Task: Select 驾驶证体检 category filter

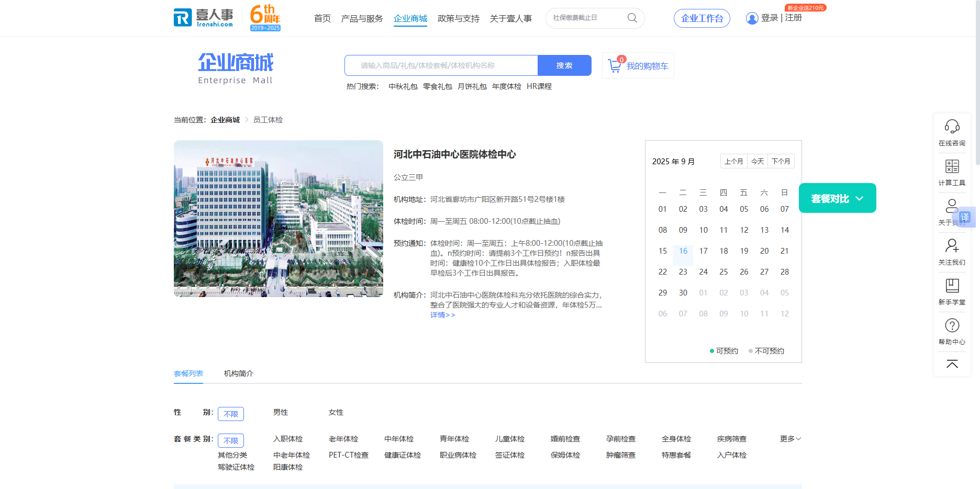Action: coord(236,467)
